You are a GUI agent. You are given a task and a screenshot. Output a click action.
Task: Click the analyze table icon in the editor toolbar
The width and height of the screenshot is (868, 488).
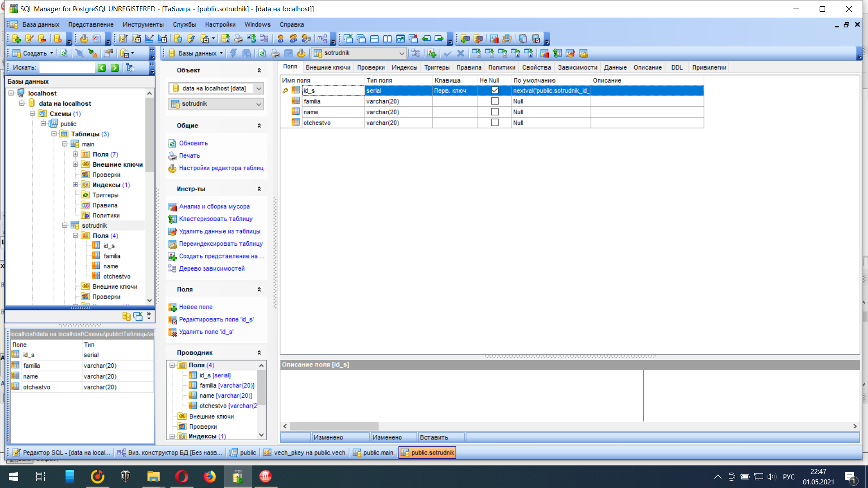[544, 53]
